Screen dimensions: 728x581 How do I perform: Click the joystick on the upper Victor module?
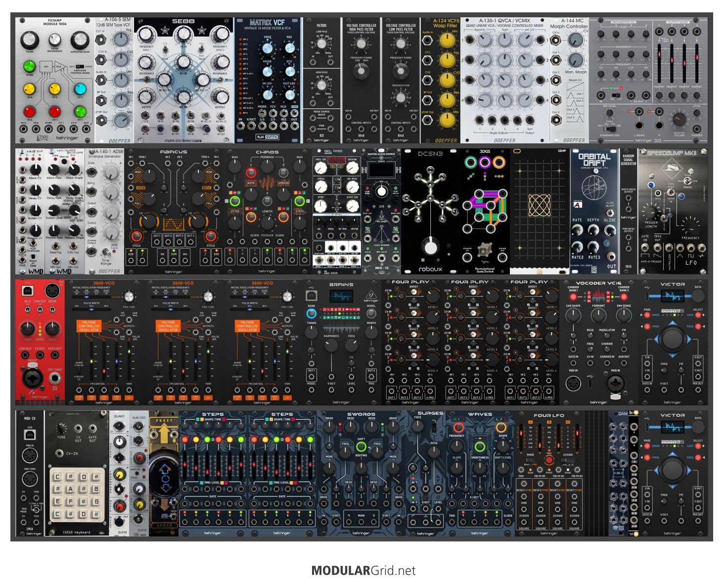click(672, 338)
